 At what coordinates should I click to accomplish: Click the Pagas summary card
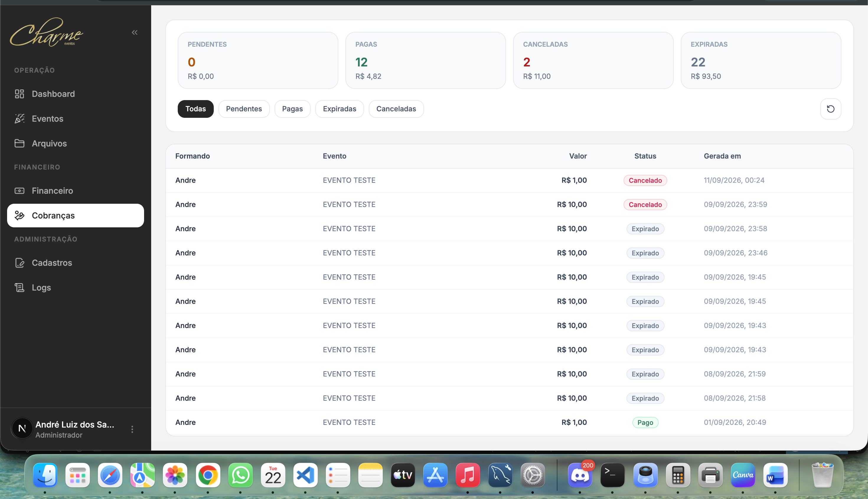(x=425, y=60)
